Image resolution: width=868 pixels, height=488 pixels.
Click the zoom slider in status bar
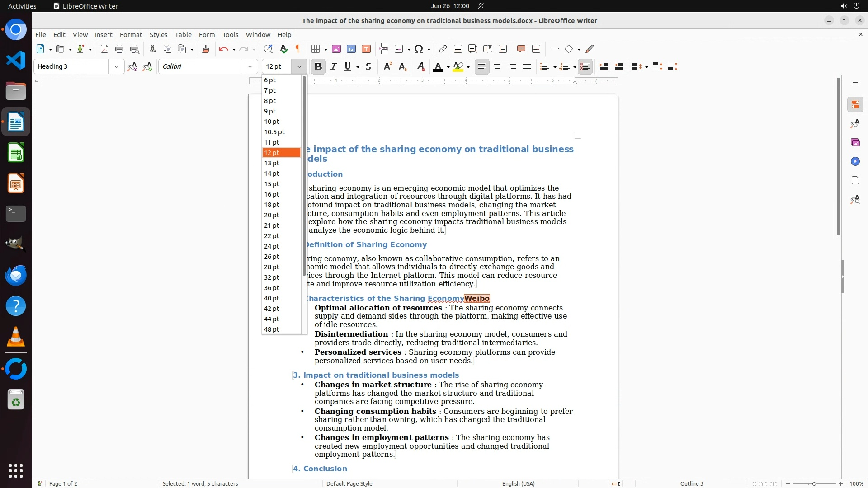tap(814, 483)
